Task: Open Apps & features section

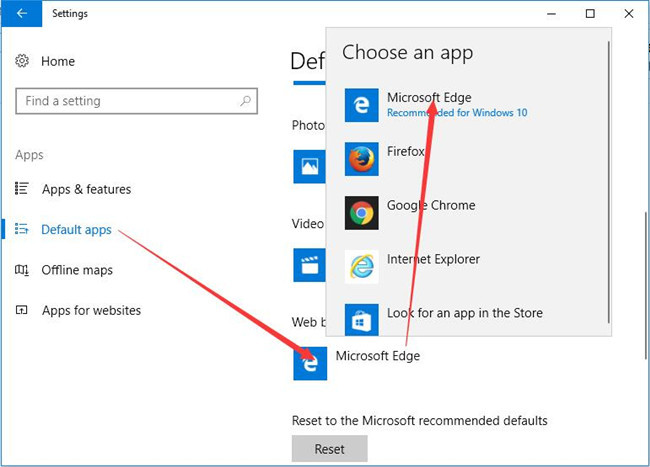Action: (x=86, y=189)
